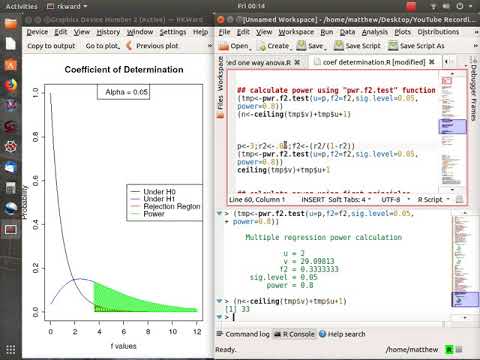Image resolution: width=480 pixels, height=360 pixels.
Task: Click the script editor minimap
Action: pyautogui.click(x=452, y=130)
